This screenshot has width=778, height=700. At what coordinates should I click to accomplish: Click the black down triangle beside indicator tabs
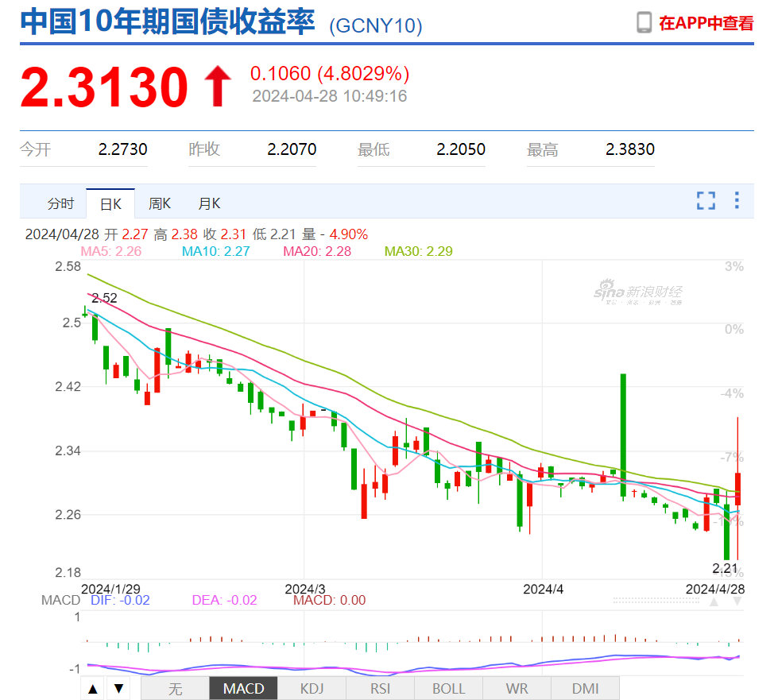(118, 689)
